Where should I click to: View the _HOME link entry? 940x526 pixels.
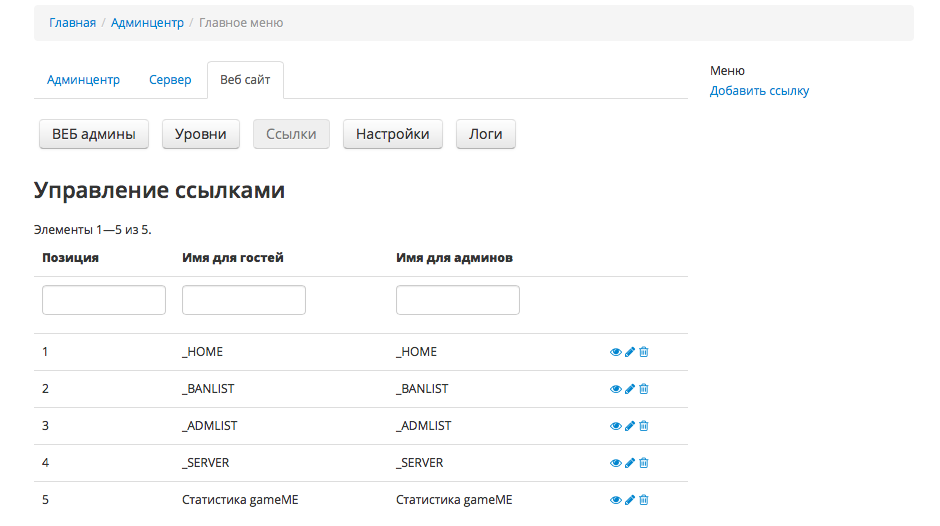coord(615,352)
